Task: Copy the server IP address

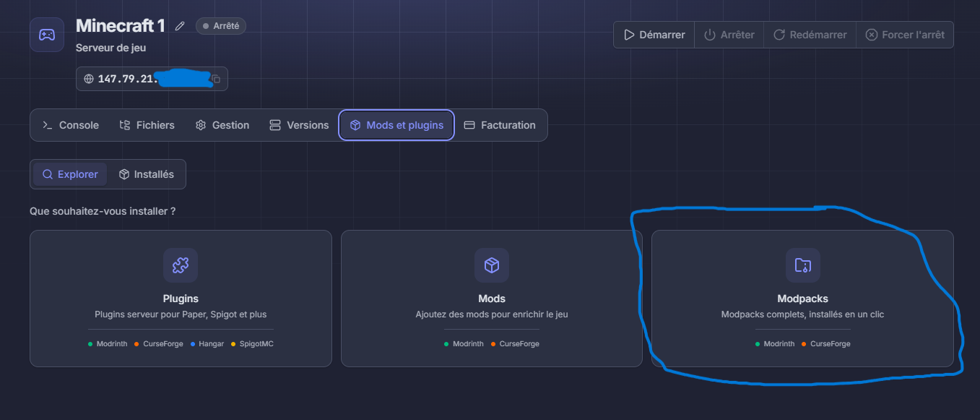Action: pos(216,79)
